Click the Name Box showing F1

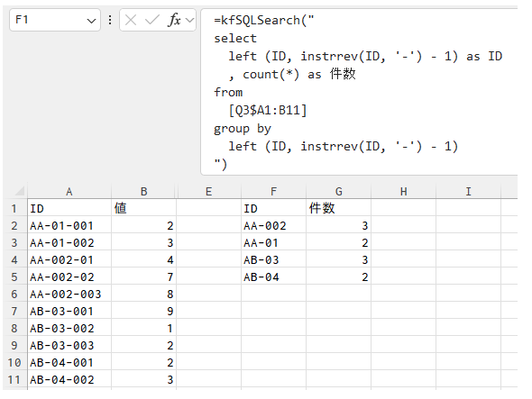click(55, 20)
